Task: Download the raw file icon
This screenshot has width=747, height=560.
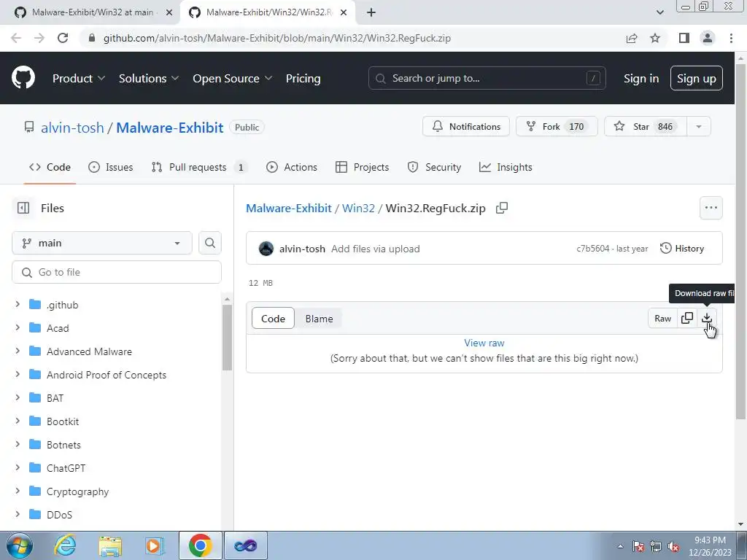Action: tap(707, 318)
